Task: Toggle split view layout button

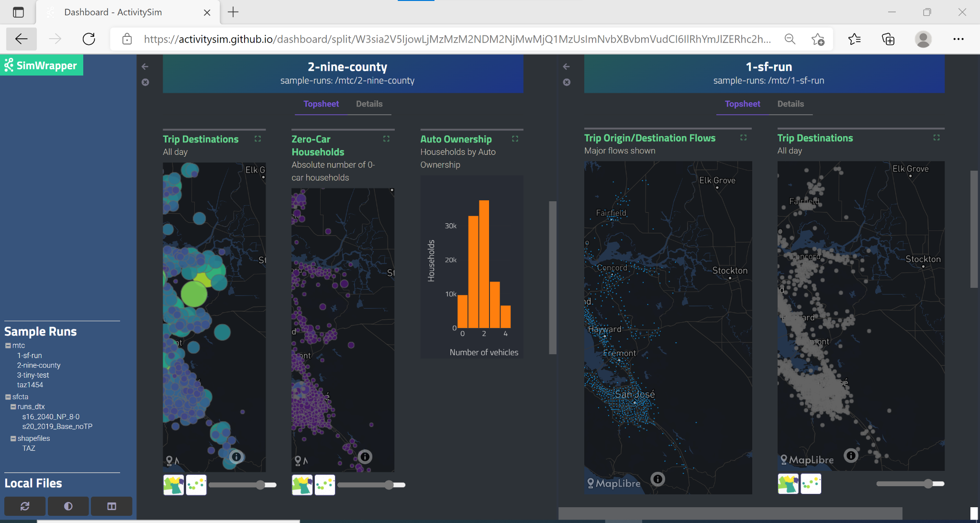Action: coord(111,506)
